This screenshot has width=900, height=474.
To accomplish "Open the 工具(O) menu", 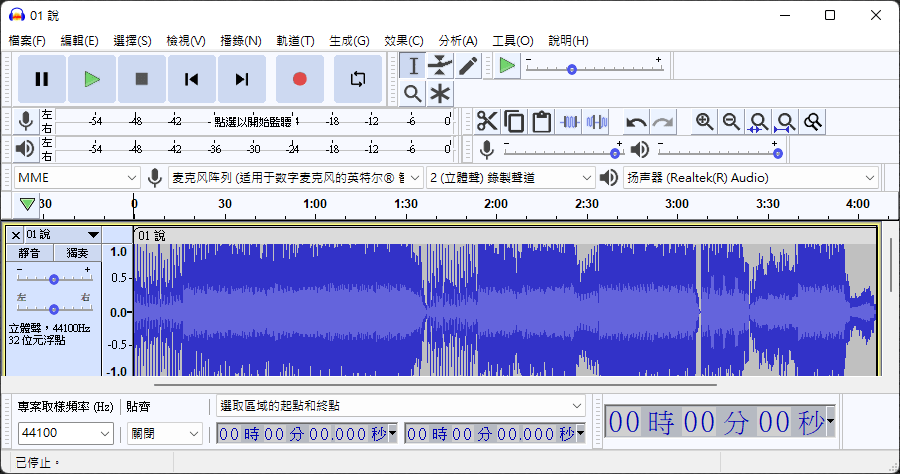I will [513, 41].
